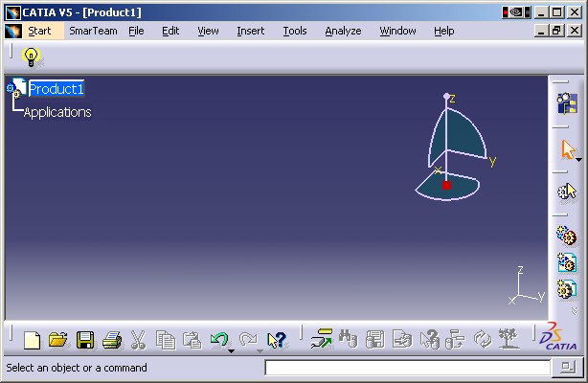This screenshot has height=383, width=588.
Task: Cut the selection with the scissors icon
Action: (x=138, y=340)
